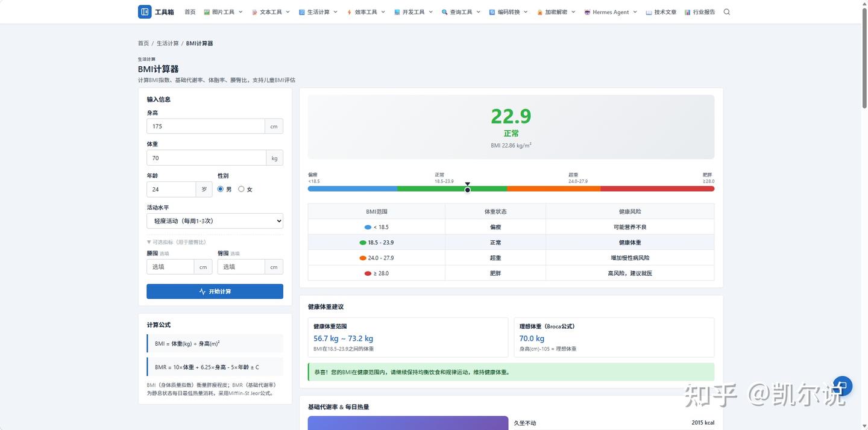
Task: Click the 56.7 kg ~ 73.2 kg value
Action: (x=343, y=338)
